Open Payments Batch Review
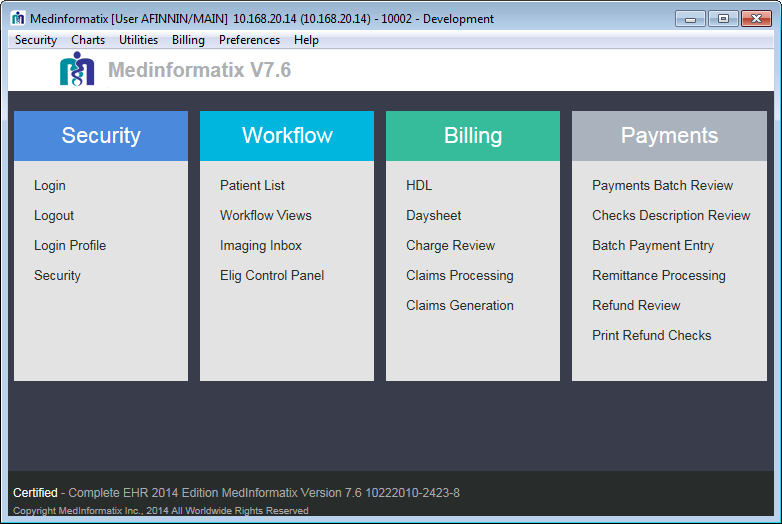 [x=662, y=185]
